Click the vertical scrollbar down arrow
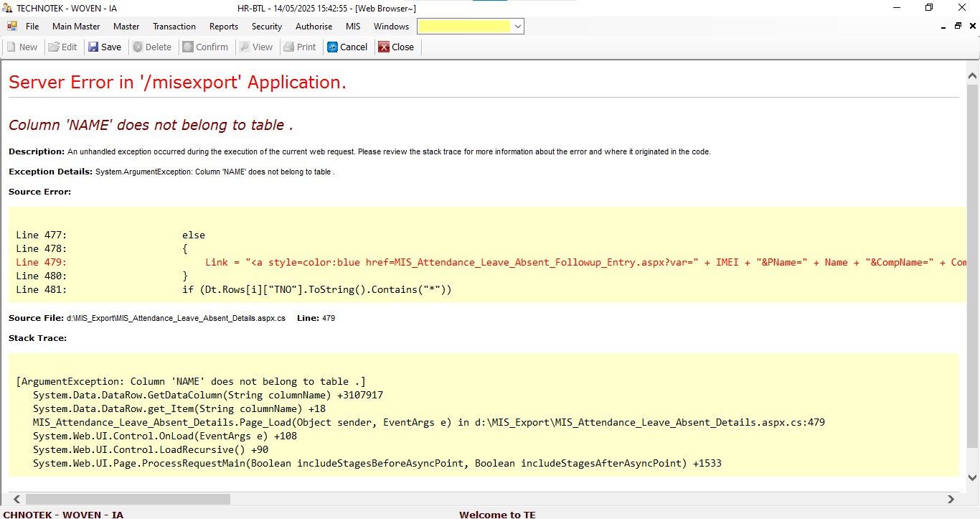The width and height of the screenshot is (980, 519). tap(973, 477)
